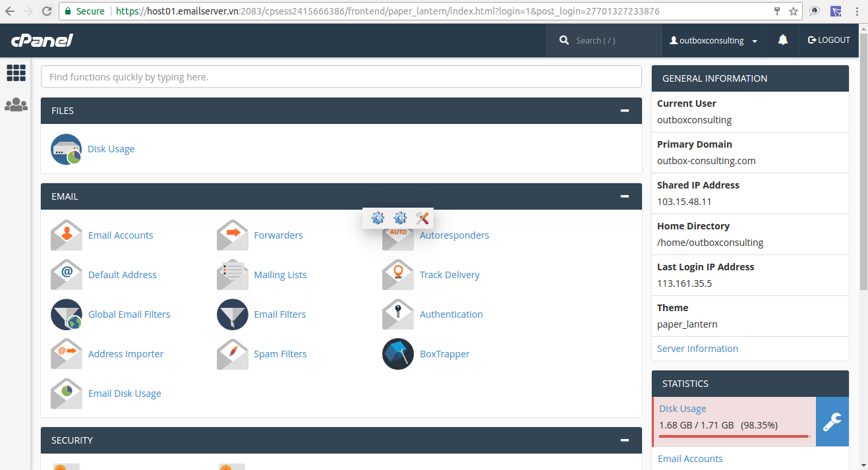The height and width of the screenshot is (470, 868).
Task: Open the Email Accounts envelope icon
Action: (x=67, y=235)
